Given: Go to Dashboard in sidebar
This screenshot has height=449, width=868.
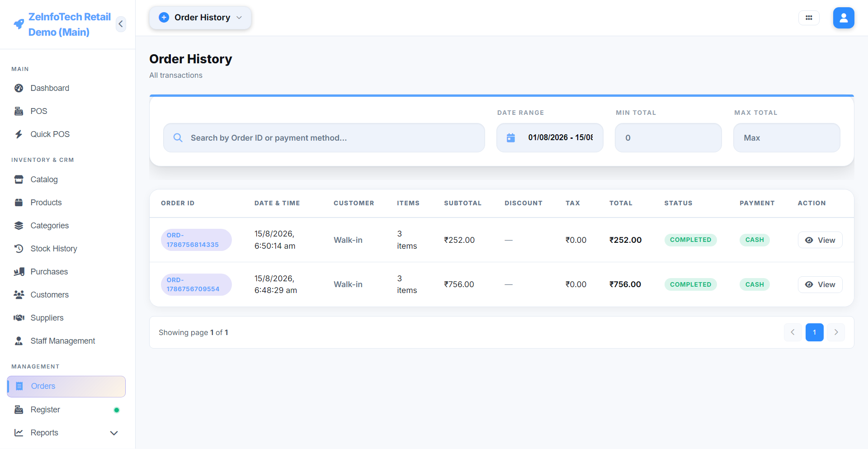Looking at the screenshot, I should (x=66, y=88).
